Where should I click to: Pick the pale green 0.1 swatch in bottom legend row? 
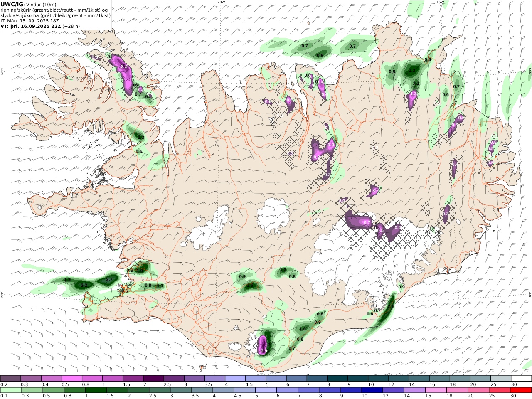(11, 390)
